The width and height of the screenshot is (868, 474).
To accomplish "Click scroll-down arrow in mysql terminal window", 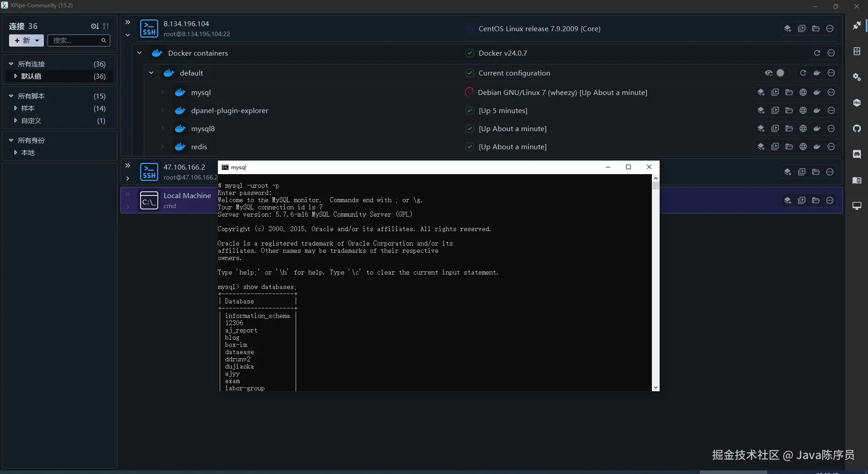I will point(656,388).
